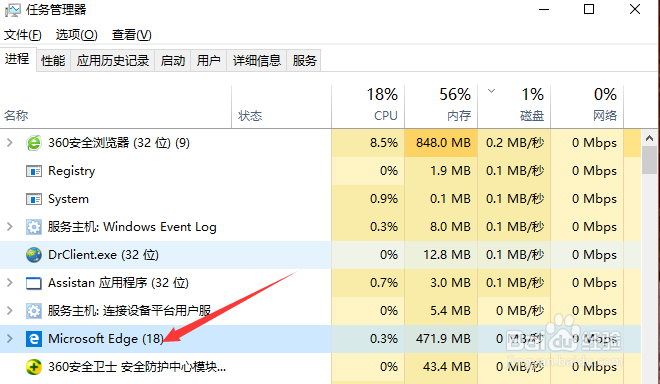
Task: Switch to the 详细信息 tab
Action: coord(257,61)
